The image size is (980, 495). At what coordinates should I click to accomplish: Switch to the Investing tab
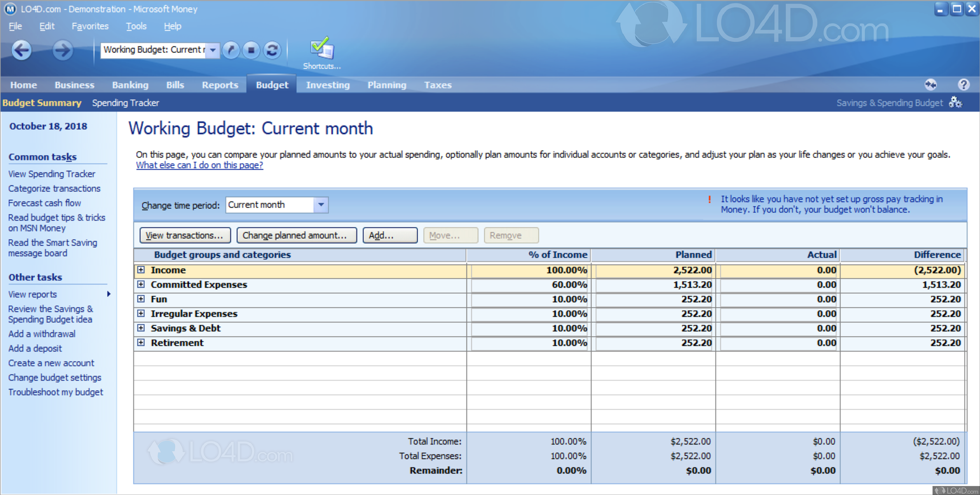coord(328,85)
